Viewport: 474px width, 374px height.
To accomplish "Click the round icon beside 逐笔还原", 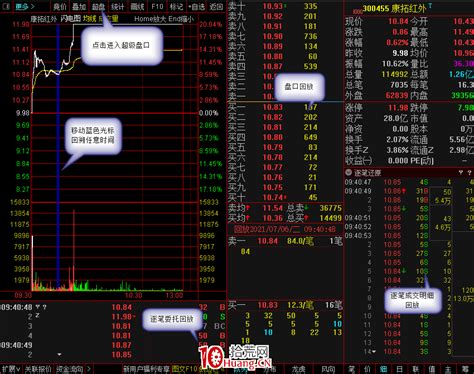I will tap(349, 172).
